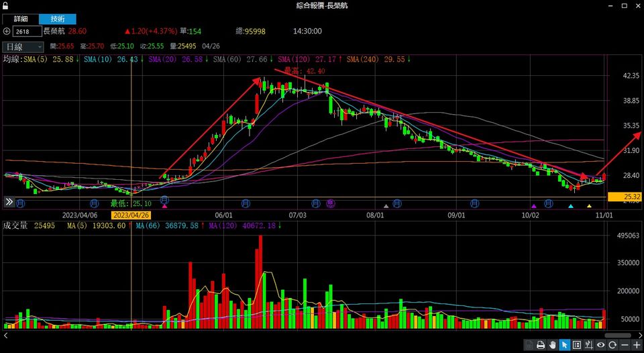Click the print icon in bottom toolbar

tap(541, 345)
